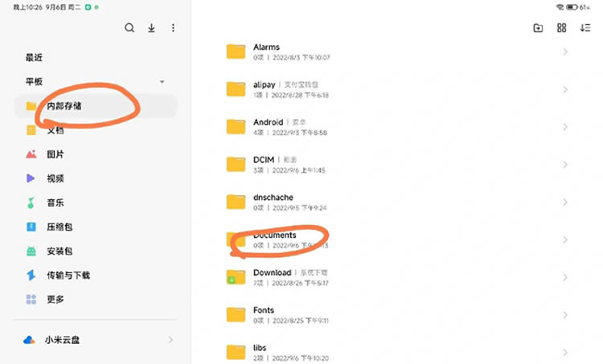The image size is (603, 364).
Task: Select 内部存储 internal storage
Action: (64, 106)
